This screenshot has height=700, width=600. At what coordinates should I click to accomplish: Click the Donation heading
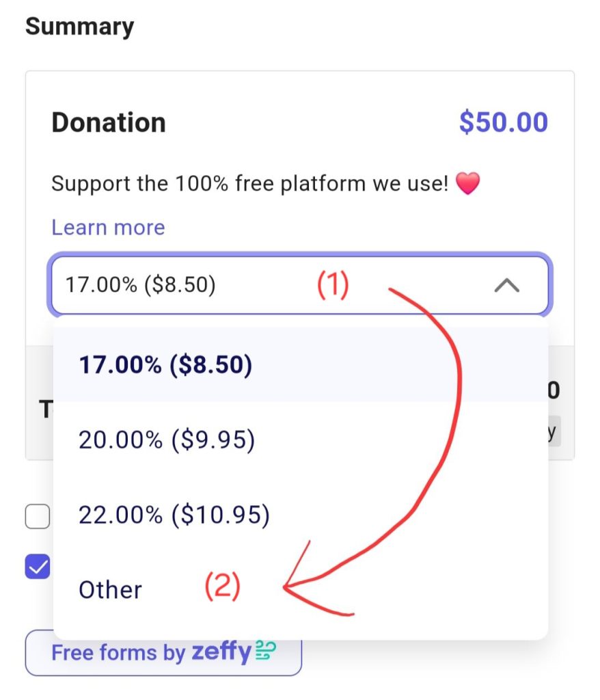click(109, 122)
